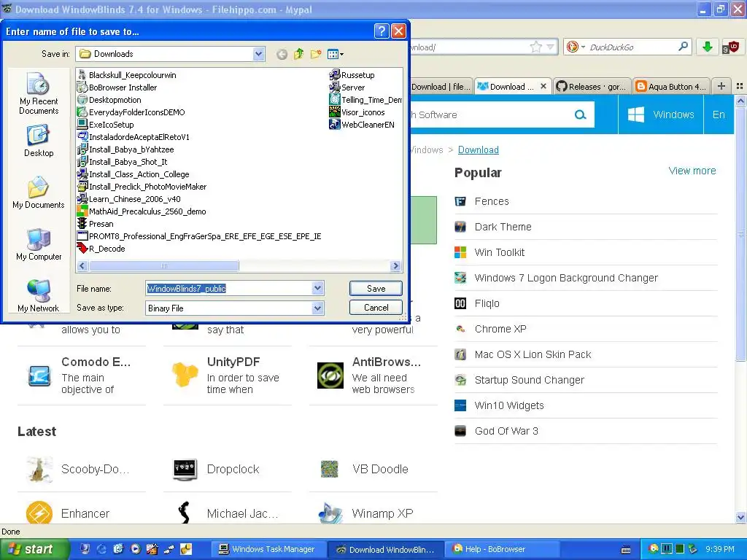Screen dimensions: 747x560
Task: Select the ExeIcoSetup file
Action: tap(106, 125)
